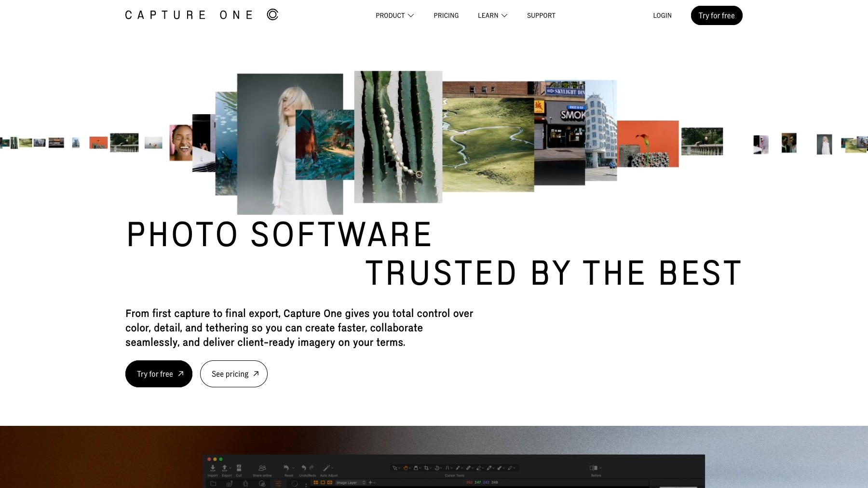The image size is (868, 488).
Task: Choose the Crop cursor tool
Action: point(426,468)
